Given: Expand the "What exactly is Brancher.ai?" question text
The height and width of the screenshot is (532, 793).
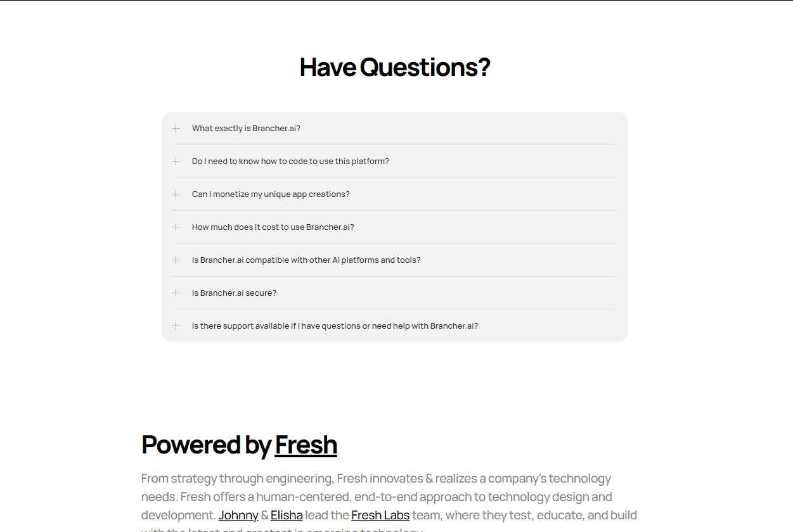Looking at the screenshot, I should [x=246, y=129].
